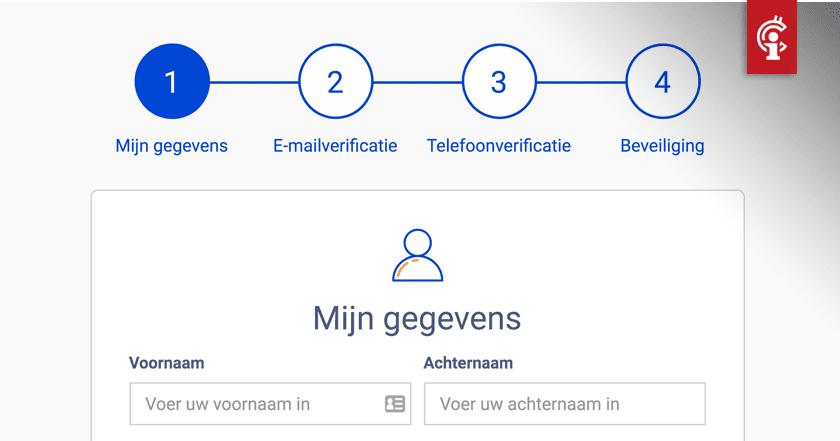
Task: Click progress line between steps 1 and 2
Action: pyautogui.click(x=254, y=82)
